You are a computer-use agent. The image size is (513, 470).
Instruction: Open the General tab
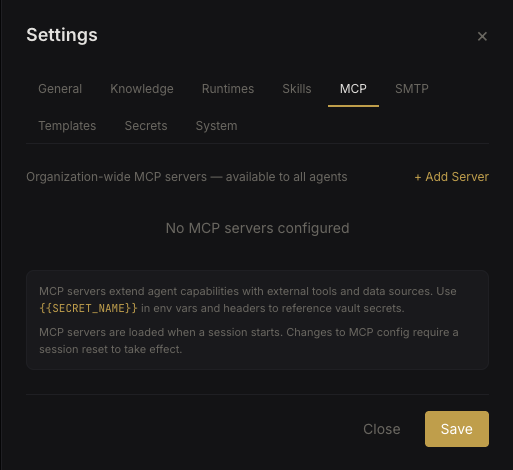pyautogui.click(x=60, y=89)
